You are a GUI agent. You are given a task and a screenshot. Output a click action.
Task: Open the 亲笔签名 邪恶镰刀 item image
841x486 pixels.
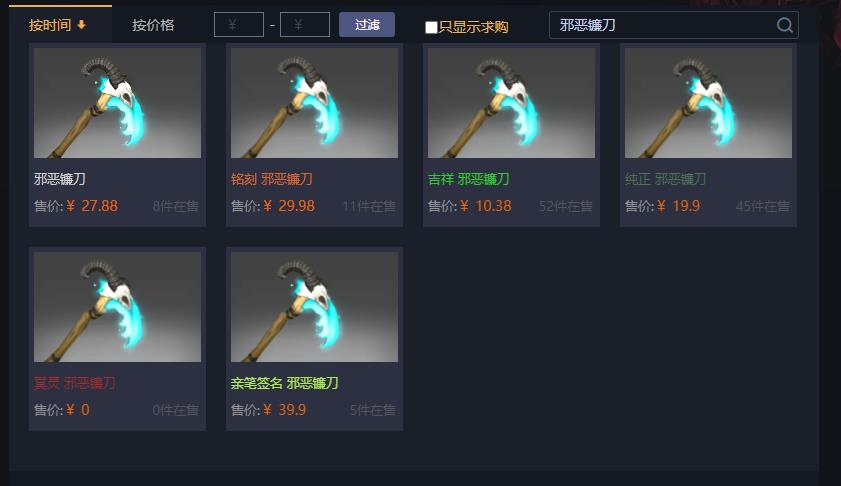314,307
